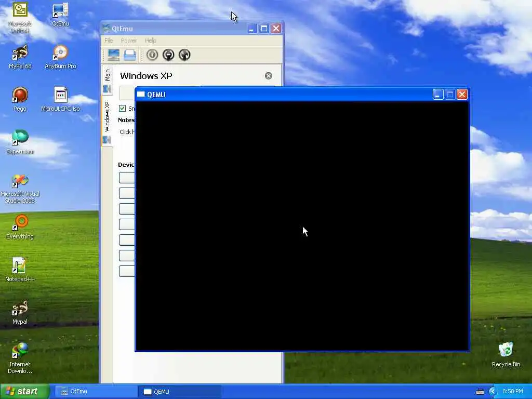Select the Supermium desktop shortcut
The height and width of the screenshot is (399, 532).
[20, 142]
